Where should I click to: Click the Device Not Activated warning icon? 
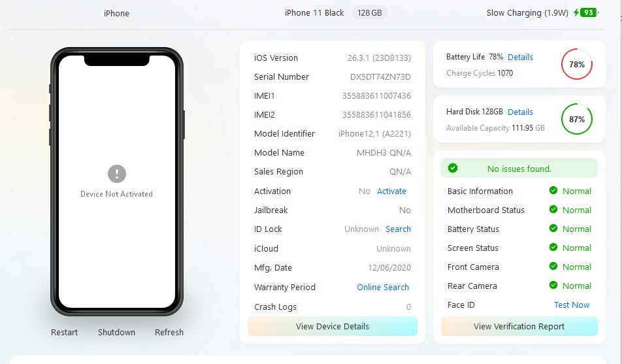click(x=116, y=173)
